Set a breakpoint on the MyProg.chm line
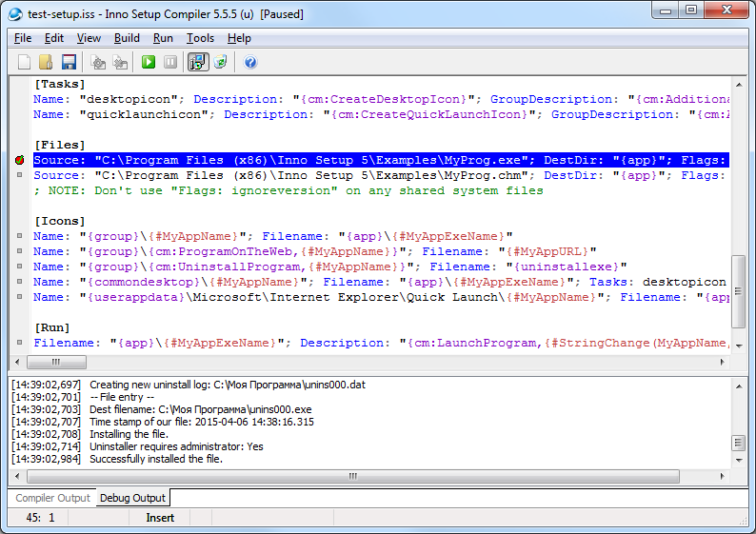Screen dimensions: 756x534 (20, 175)
